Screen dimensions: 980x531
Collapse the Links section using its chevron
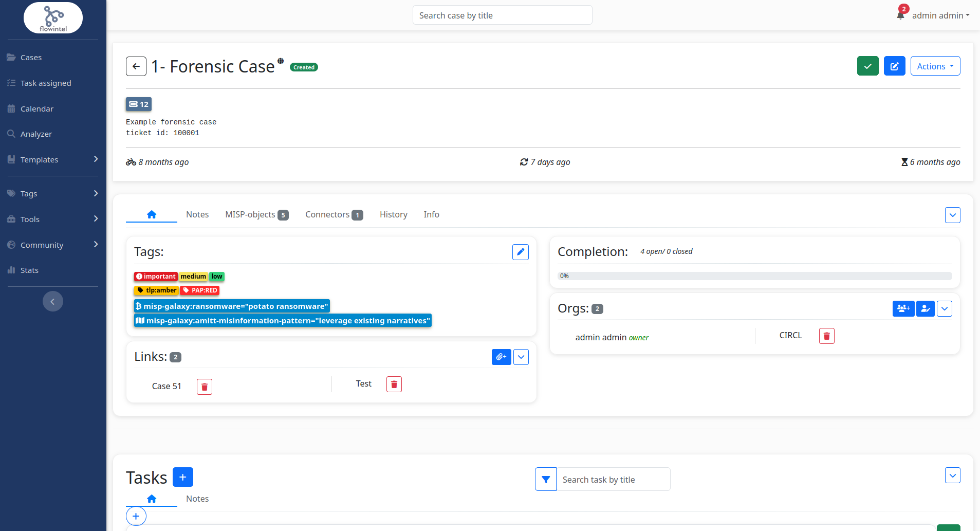pos(521,356)
